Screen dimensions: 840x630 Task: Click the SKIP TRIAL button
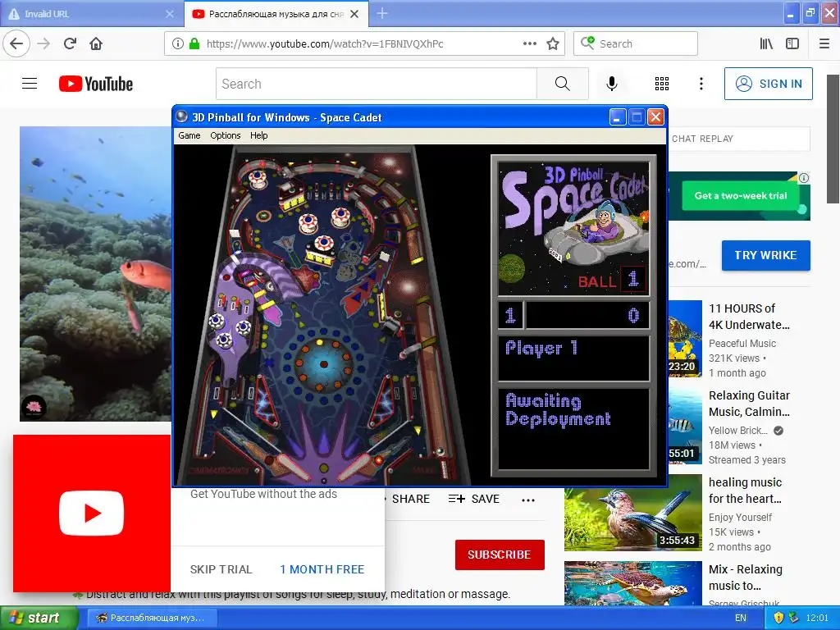221,569
